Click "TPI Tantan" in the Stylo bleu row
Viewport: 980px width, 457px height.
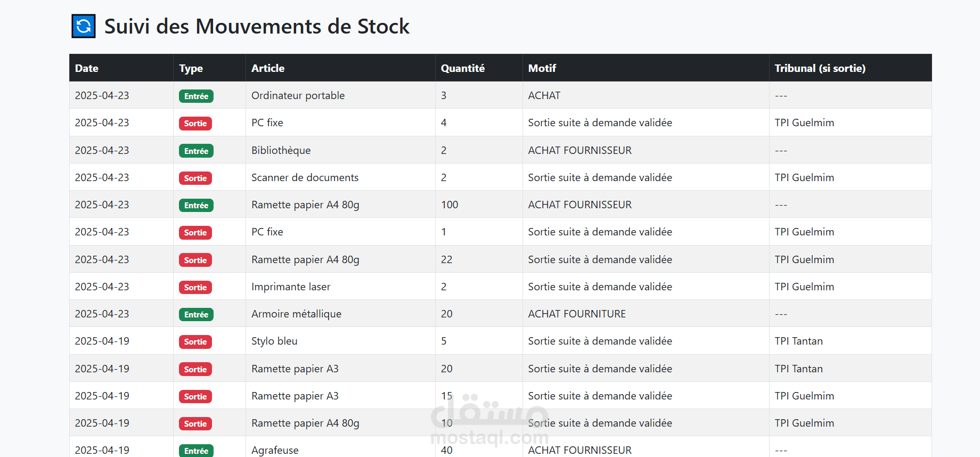[x=798, y=341]
